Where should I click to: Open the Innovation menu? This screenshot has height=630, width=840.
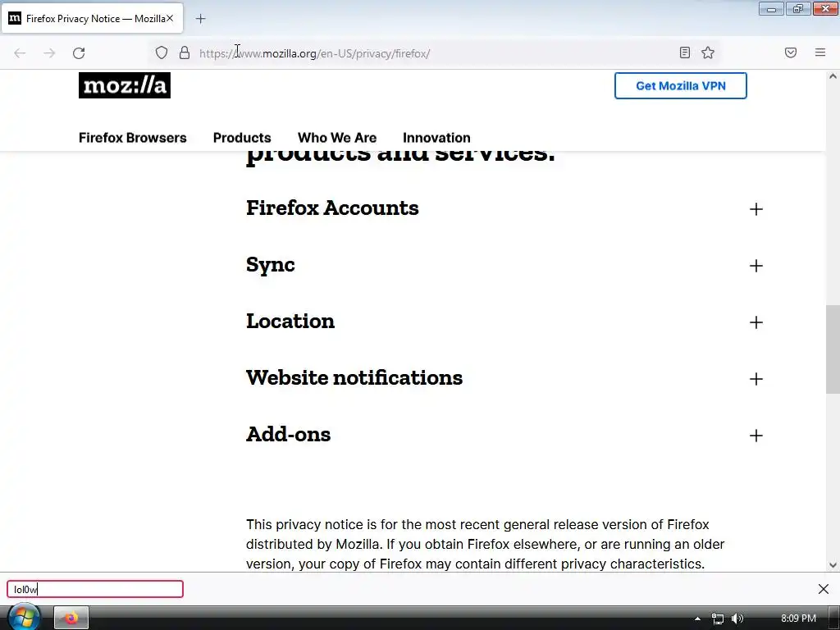[436, 138]
